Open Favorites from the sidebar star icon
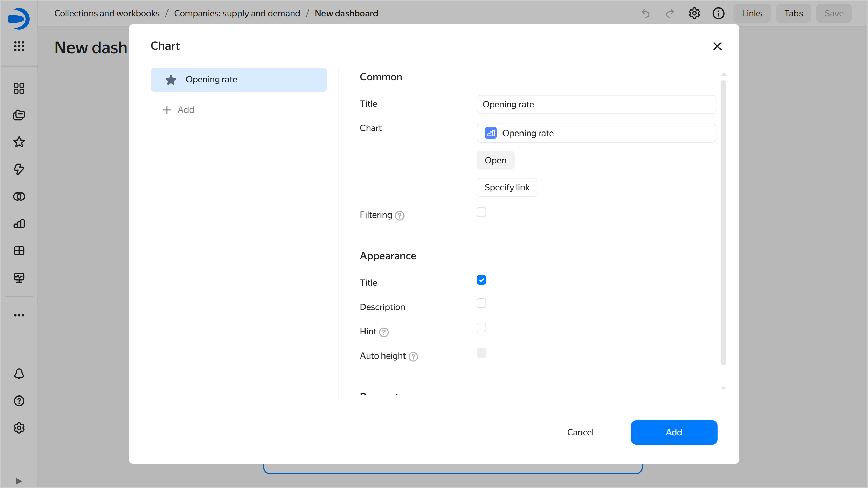The width and height of the screenshot is (868, 488). coord(19,142)
